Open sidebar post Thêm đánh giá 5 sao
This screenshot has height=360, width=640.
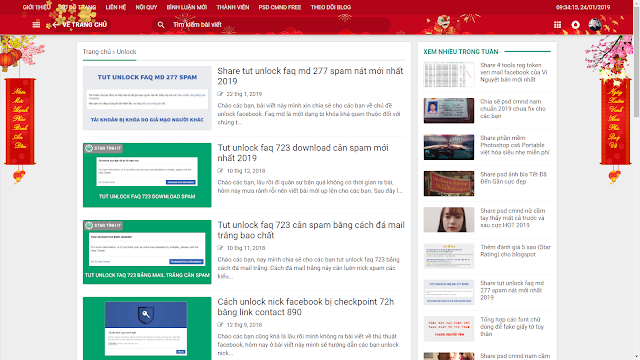click(515, 251)
